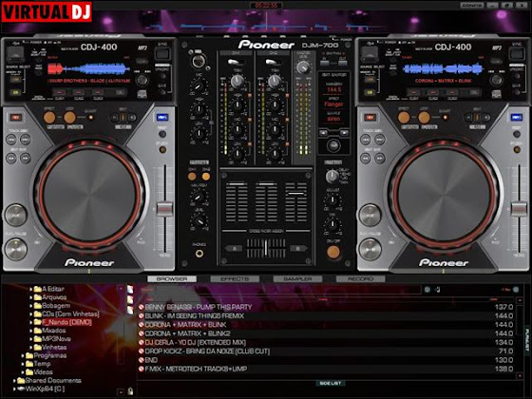532x399 pixels.
Task: Click the SIDE LIST button
Action: pos(331,383)
